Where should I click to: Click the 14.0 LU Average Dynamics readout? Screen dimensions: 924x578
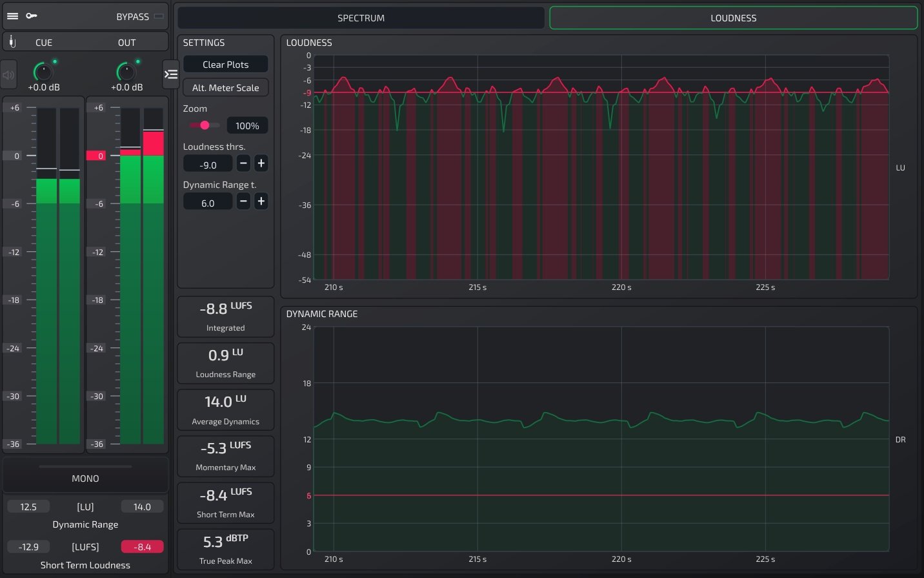click(x=226, y=409)
